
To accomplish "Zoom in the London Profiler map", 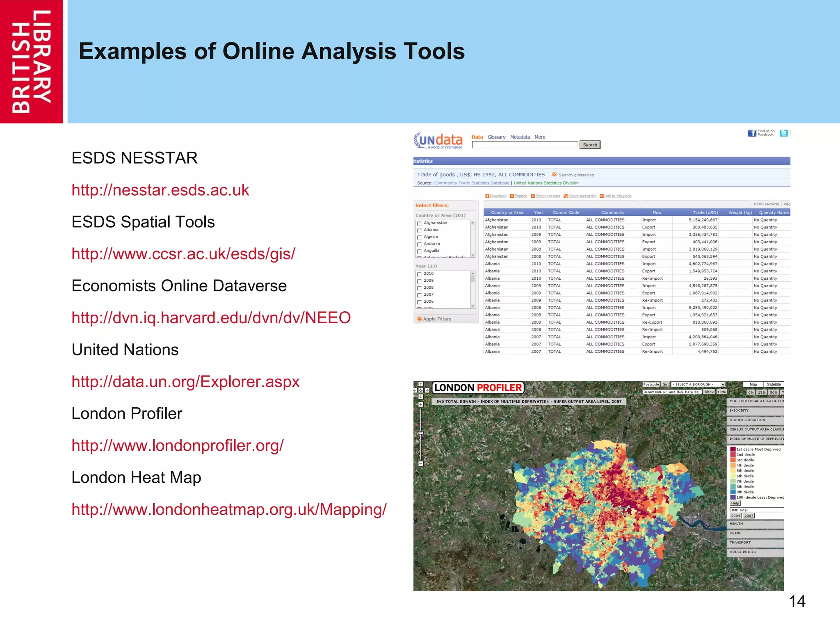I will (x=421, y=404).
